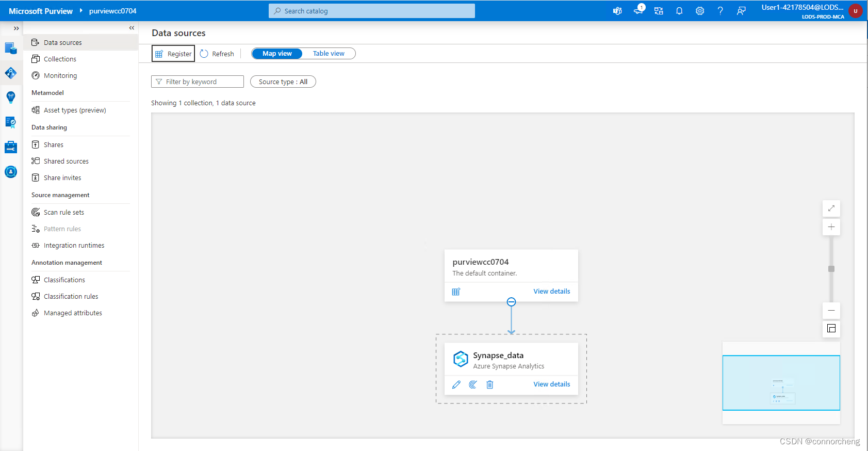The image size is (868, 451).
Task: View details of purviewcc0704 collection
Action: [x=552, y=292]
